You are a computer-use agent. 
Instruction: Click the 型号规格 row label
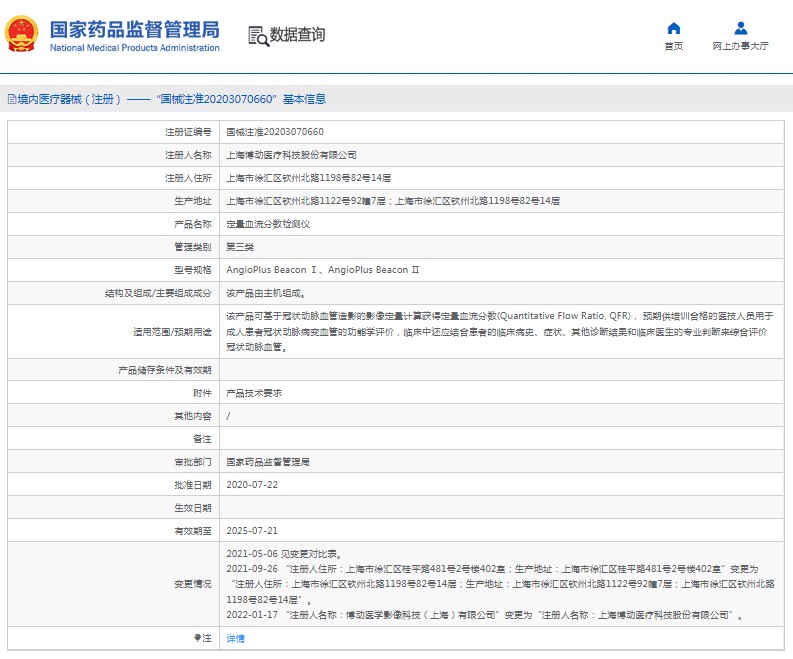[193, 270]
